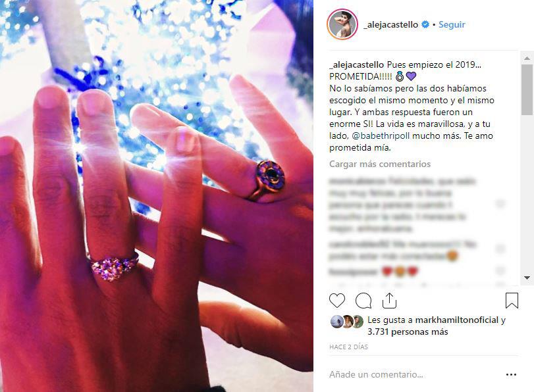534x392 pixels.
Task: Save the post with the bookmark icon
Action: pos(512,301)
